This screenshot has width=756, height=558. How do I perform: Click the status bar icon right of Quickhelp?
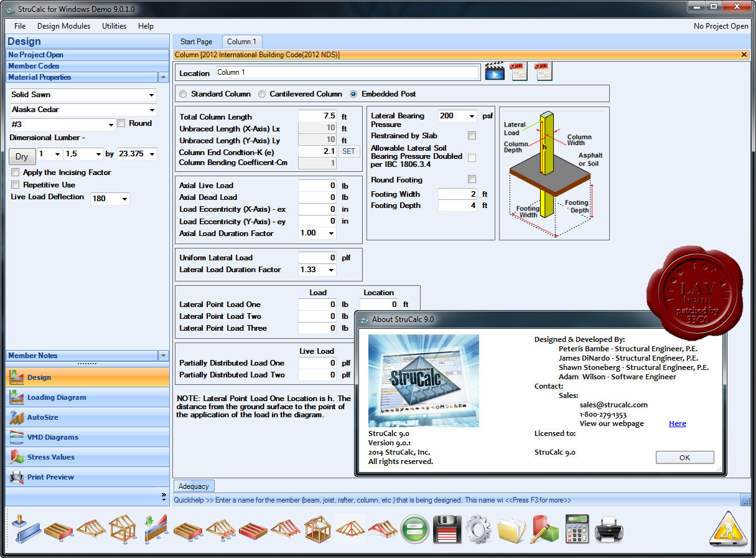(x=745, y=500)
